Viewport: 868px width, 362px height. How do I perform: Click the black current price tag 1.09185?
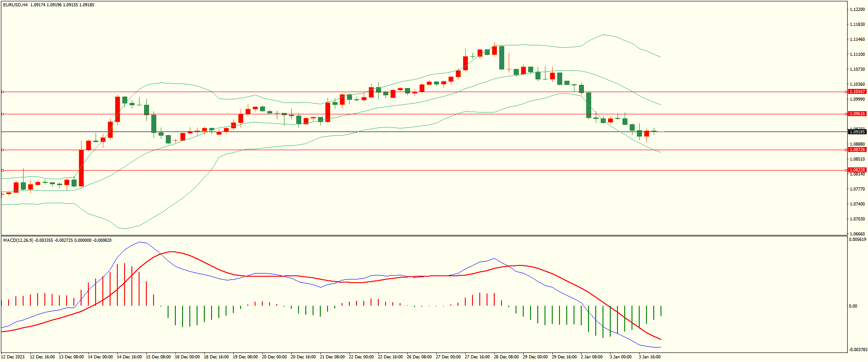(x=857, y=132)
